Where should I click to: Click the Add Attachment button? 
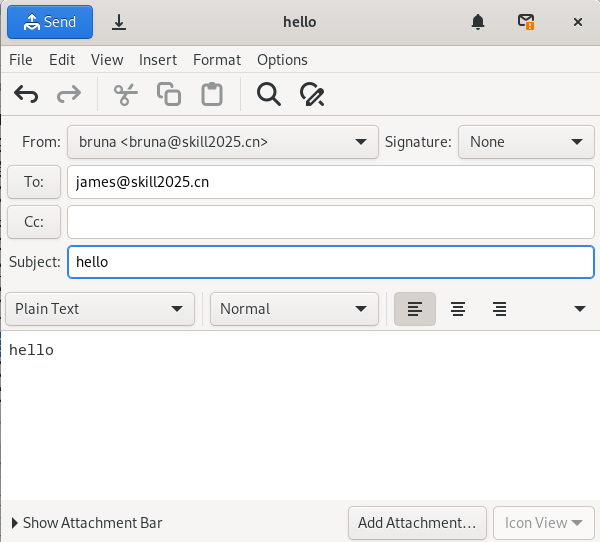pos(417,523)
